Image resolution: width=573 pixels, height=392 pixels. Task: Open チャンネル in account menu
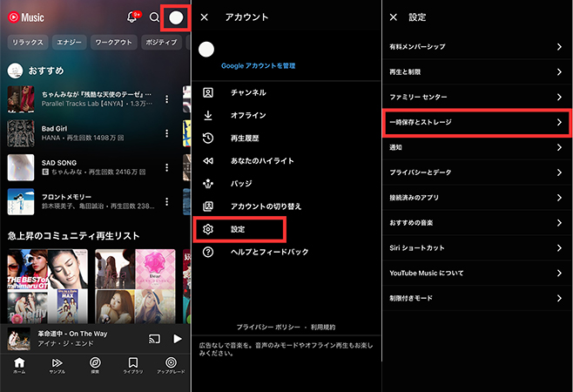pyautogui.click(x=286, y=92)
